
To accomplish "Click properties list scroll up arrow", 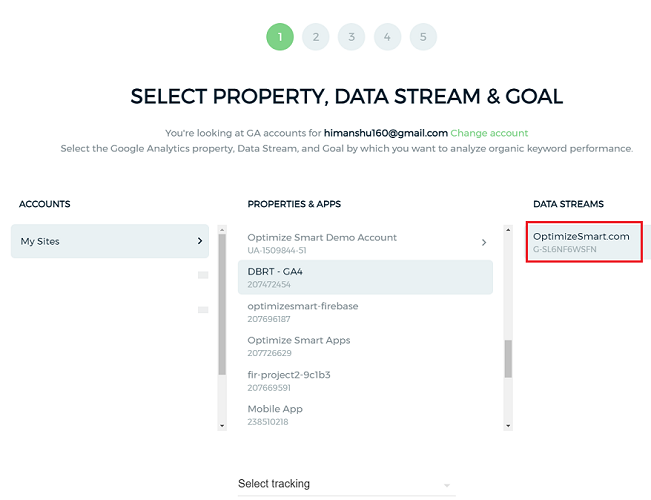I will tap(508, 230).
